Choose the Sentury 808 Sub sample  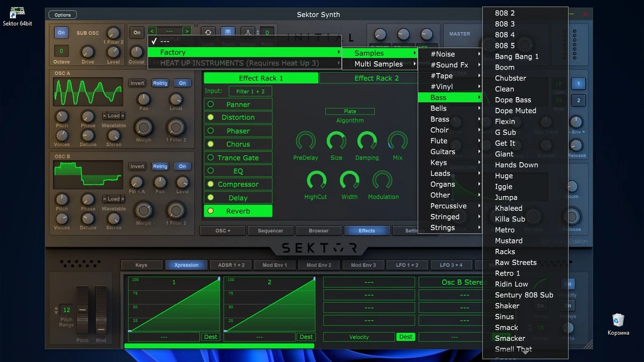525,295
